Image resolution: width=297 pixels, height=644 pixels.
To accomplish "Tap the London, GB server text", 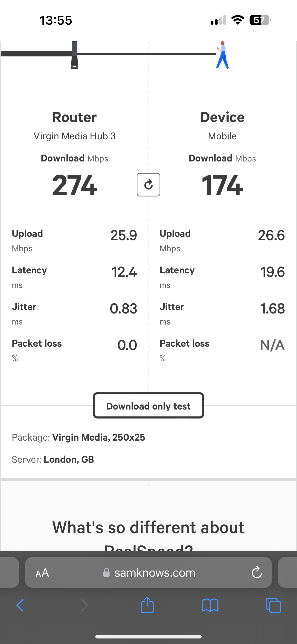I will pos(69,460).
